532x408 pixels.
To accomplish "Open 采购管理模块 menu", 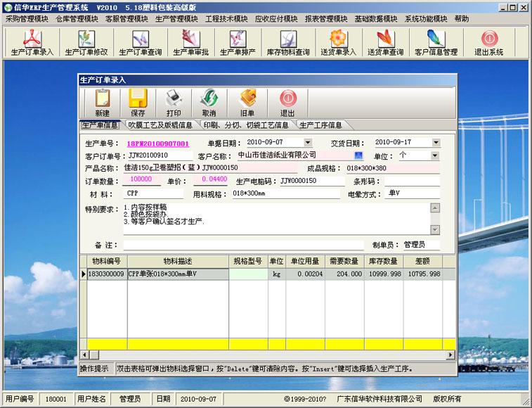I will pyautogui.click(x=27, y=19).
